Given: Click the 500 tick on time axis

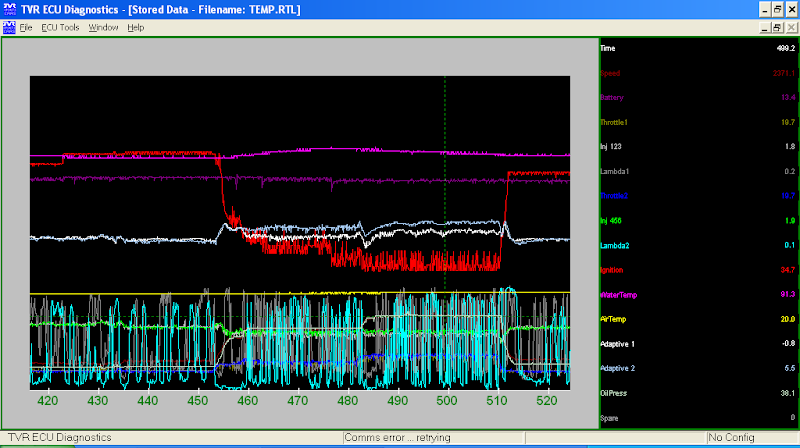Looking at the screenshot, I should tap(447, 401).
